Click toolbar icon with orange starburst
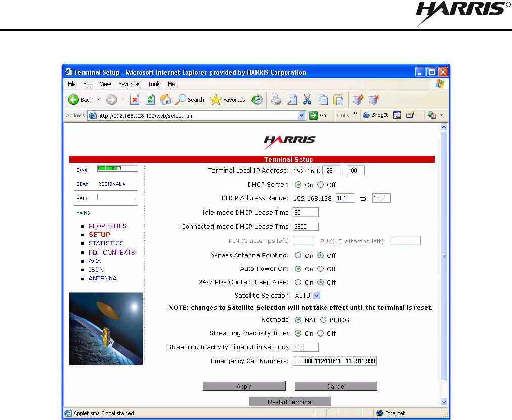Screen dimensions: 512x420 click(358, 100)
